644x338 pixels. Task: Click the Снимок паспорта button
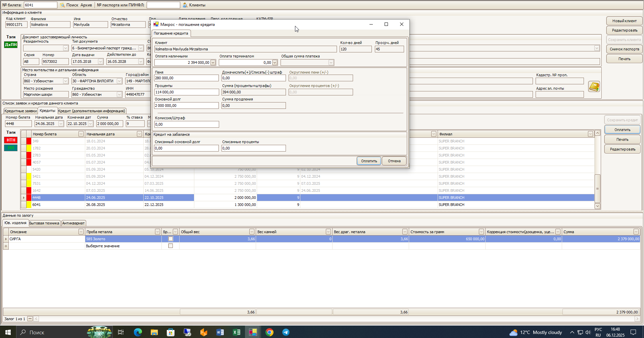[x=624, y=49]
